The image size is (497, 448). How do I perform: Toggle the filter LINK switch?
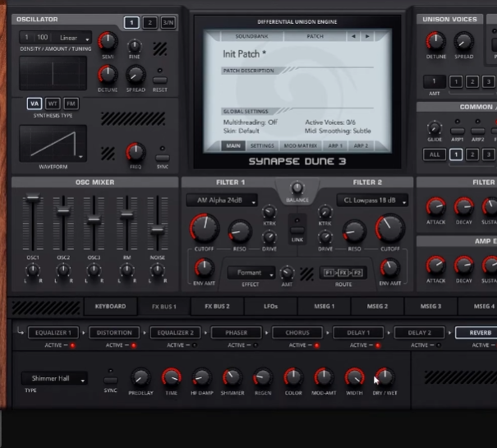click(297, 229)
